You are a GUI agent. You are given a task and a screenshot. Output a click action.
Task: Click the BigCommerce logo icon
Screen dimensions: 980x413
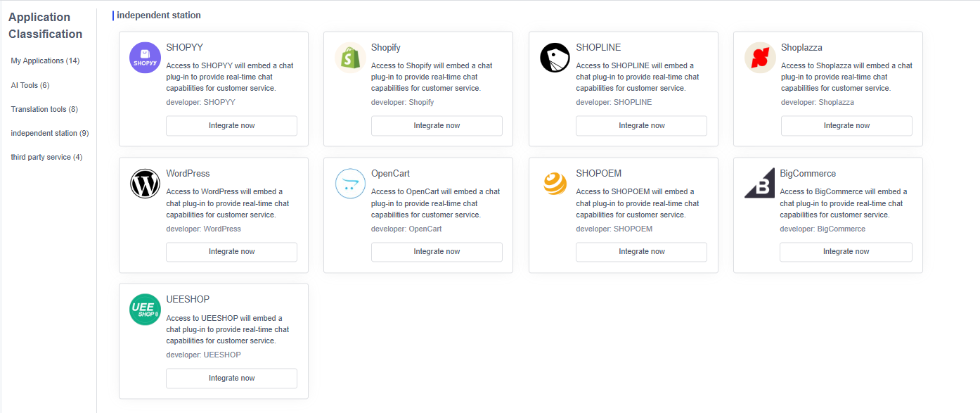759,184
